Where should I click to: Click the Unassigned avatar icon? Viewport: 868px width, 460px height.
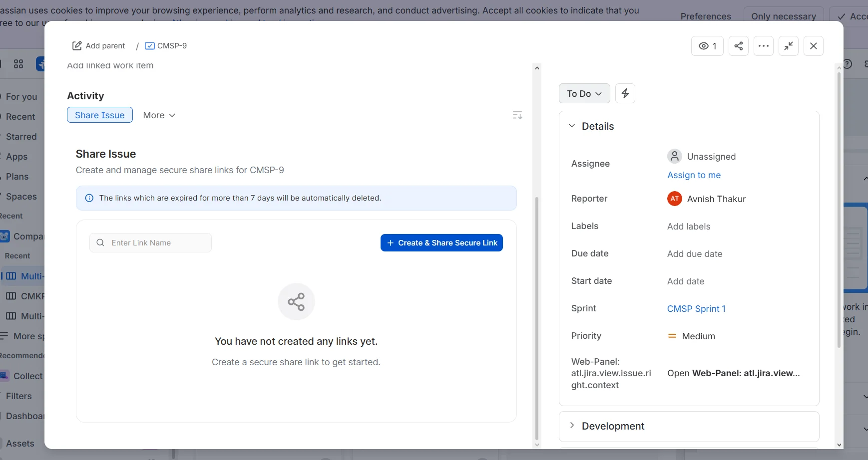tap(675, 156)
